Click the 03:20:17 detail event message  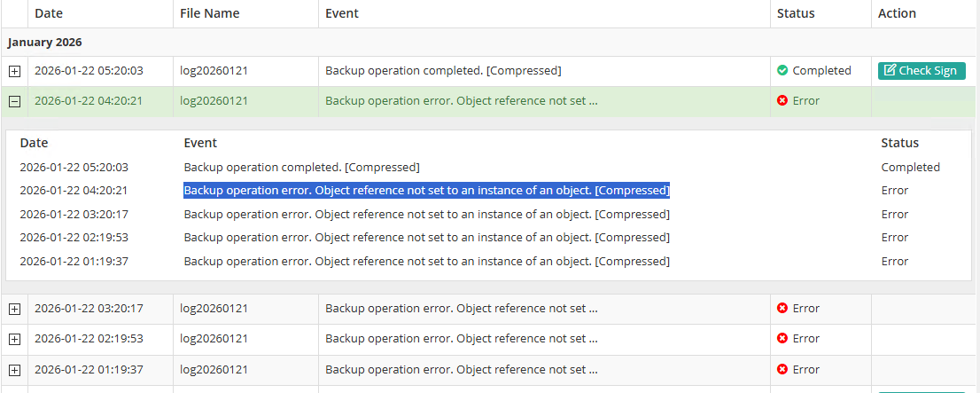[426, 214]
